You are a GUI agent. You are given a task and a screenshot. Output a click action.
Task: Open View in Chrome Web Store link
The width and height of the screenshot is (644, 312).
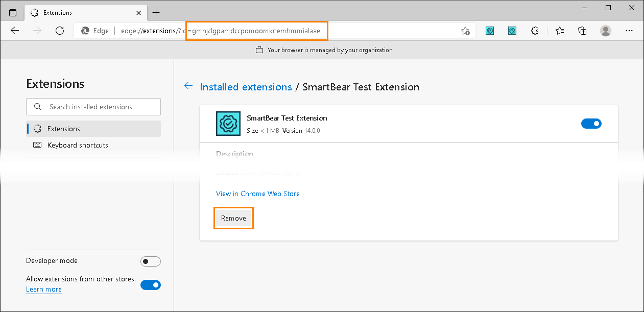tap(258, 194)
